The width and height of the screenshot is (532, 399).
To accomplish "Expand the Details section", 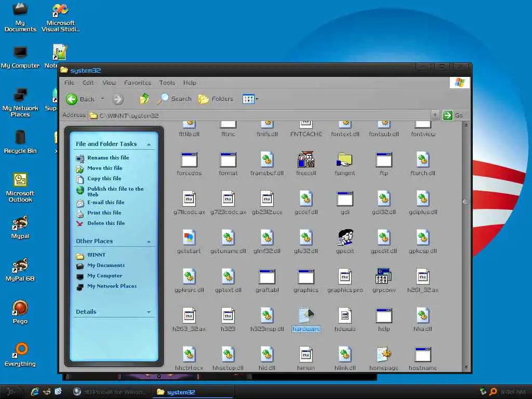I will point(149,312).
